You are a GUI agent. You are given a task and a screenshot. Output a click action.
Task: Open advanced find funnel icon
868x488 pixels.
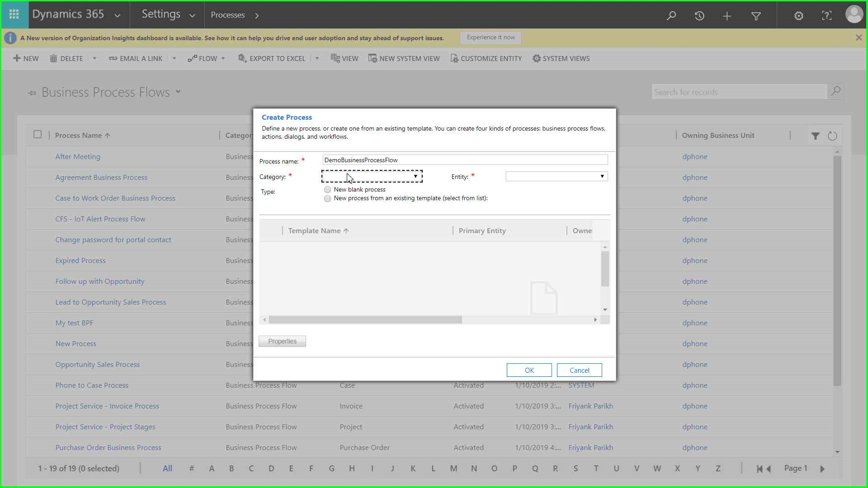pos(756,16)
